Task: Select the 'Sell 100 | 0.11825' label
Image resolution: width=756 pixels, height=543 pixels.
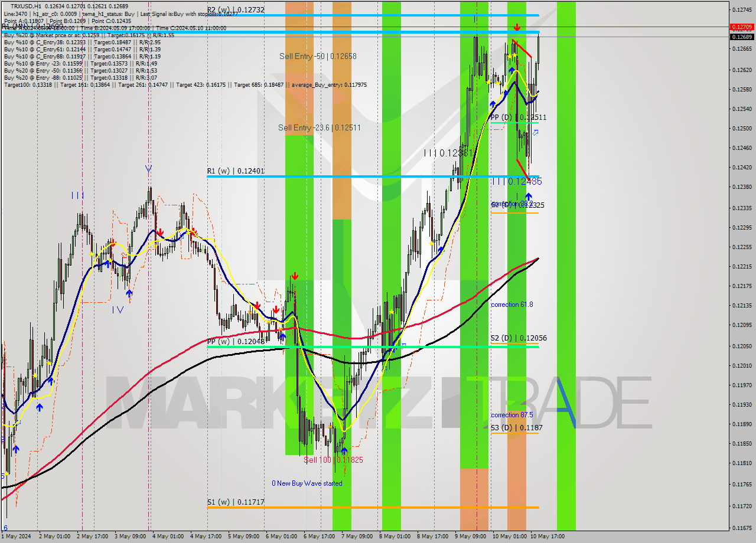Action: (x=334, y=460)
